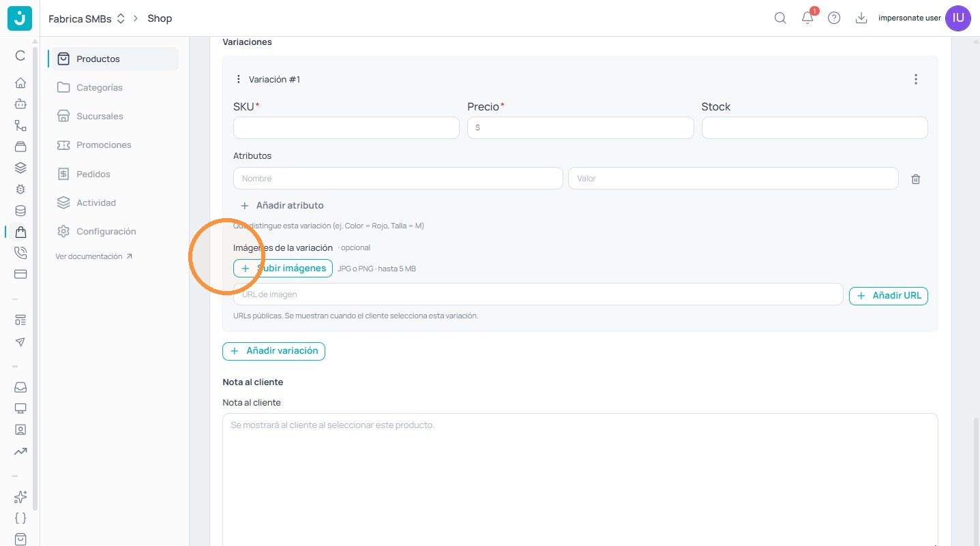Image resolution: width=980 pixels, height=546 pixels.
Task: Follow the Ver documentación link
Action: tap(94, 257)
